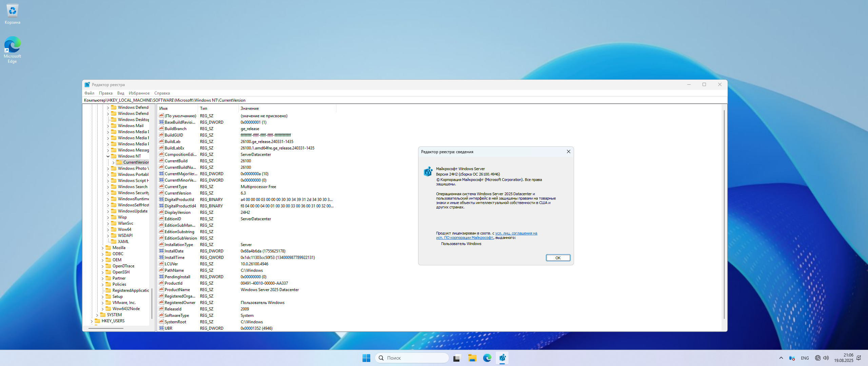Click the registry path address bar
The image size is (868, 366).
pos(405,100)
